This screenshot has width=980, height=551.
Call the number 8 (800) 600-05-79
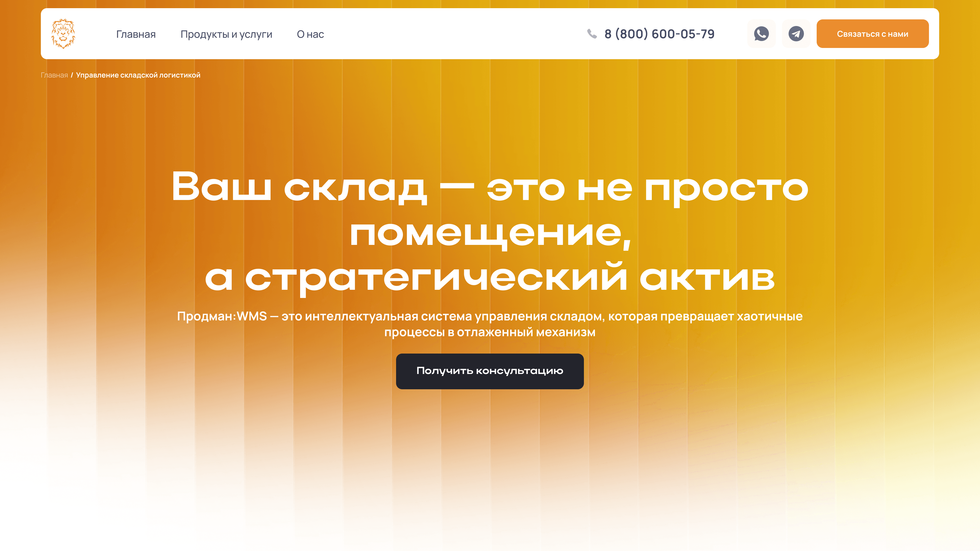[659, 34]
